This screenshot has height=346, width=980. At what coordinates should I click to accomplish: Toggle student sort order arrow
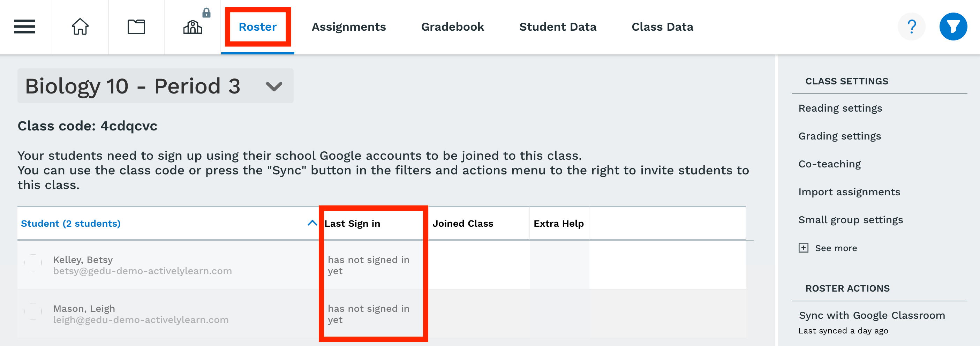pyautogui.click(x=312, y=223)
